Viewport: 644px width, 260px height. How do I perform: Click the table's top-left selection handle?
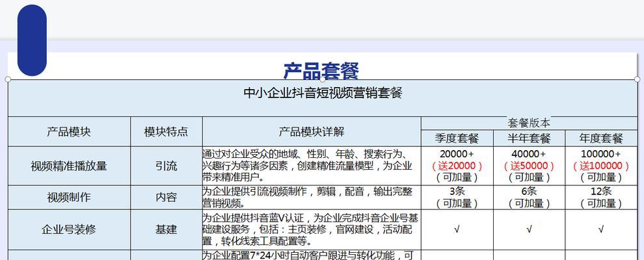tap(8, 79)
